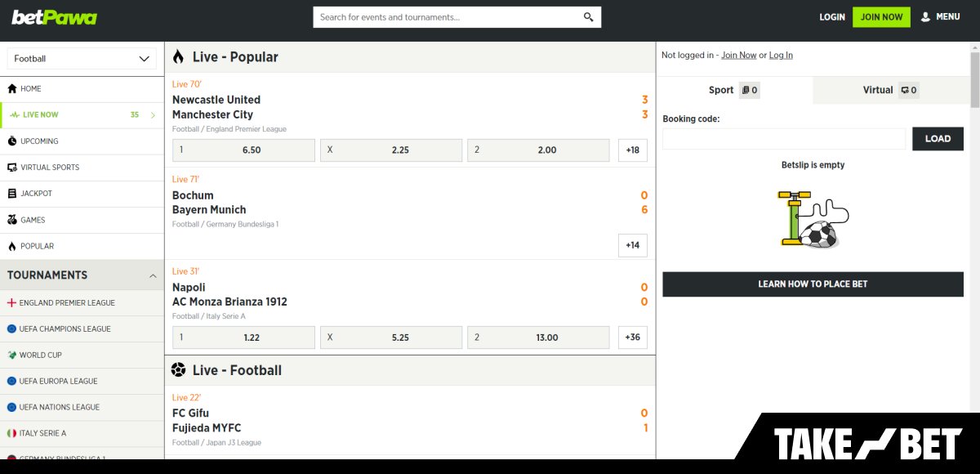Click the Virtual Sports monitor icon
The height and width of the screenshot is (474, 980).
coord(12,168)
